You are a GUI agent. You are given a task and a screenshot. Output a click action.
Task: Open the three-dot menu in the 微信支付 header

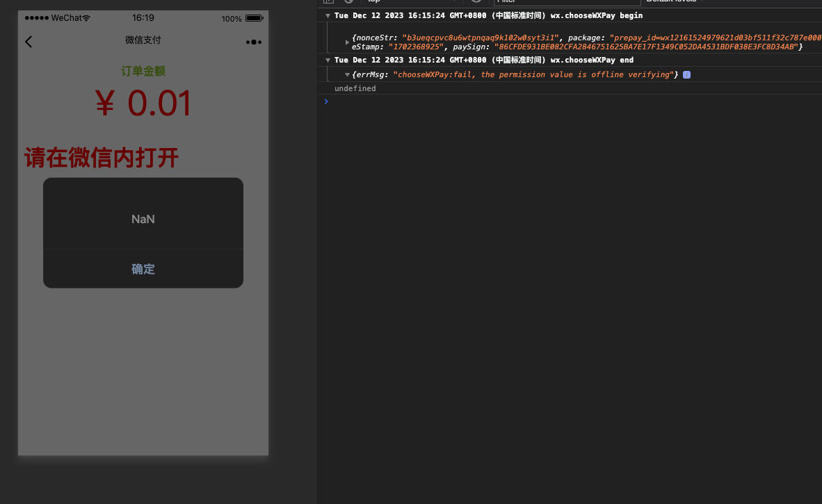(x=254, y=42)
